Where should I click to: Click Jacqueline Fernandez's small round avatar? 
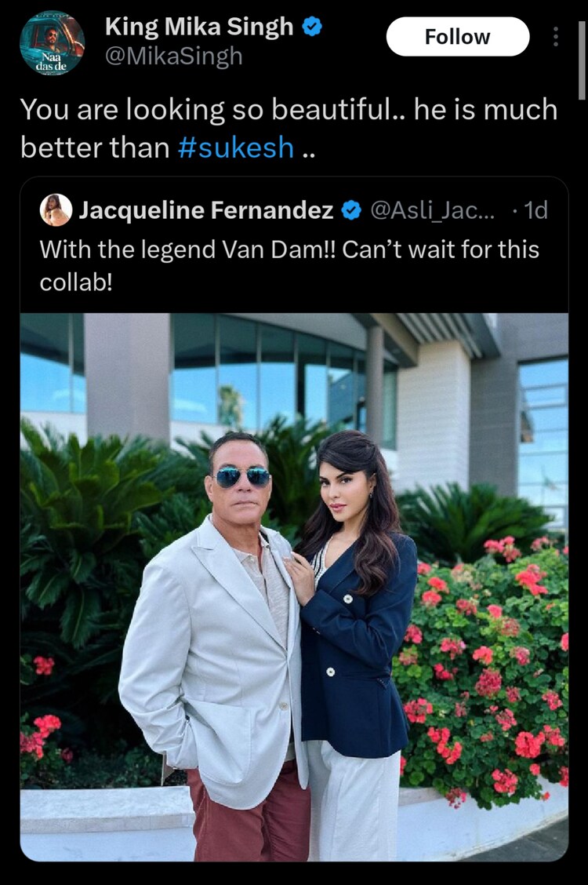(x=56, y=210)
